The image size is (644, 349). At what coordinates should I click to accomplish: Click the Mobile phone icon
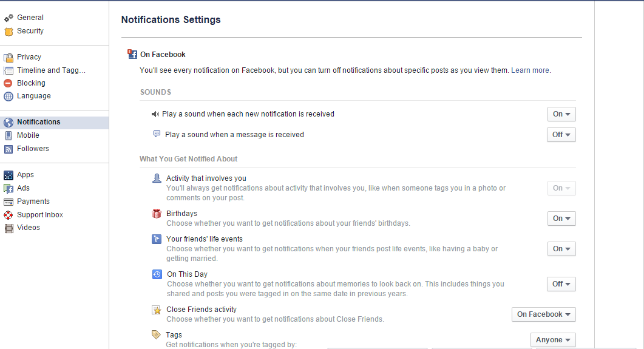pyautogui.click(x=8, y=135)
